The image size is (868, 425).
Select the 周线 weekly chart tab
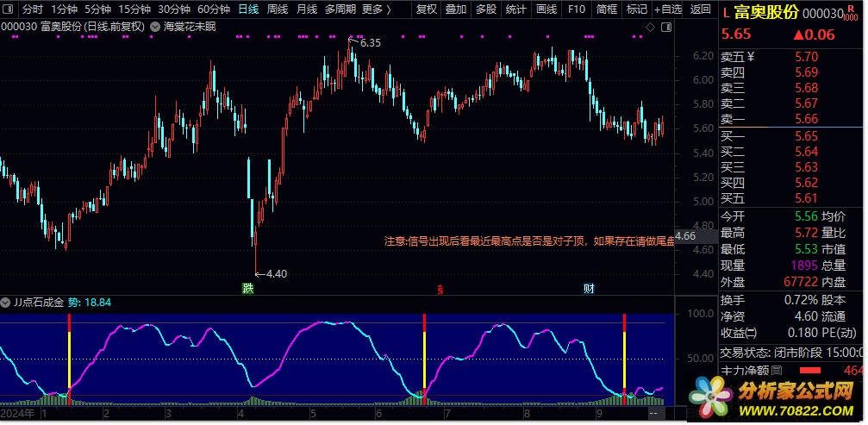278,9
